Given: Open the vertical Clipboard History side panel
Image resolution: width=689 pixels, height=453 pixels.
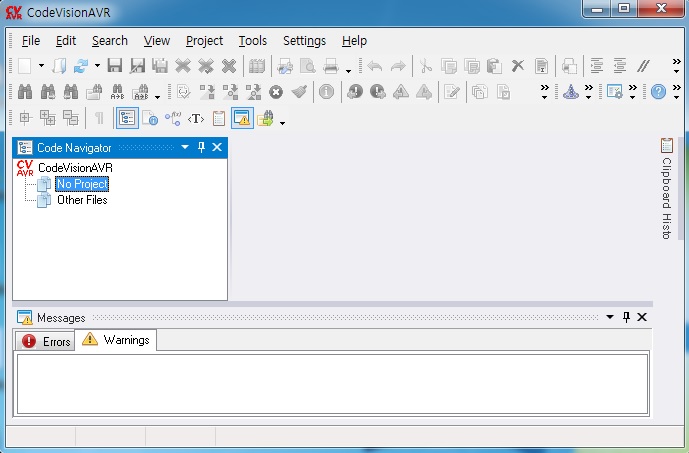Looking at the screenshot, I should click(666, 190).
